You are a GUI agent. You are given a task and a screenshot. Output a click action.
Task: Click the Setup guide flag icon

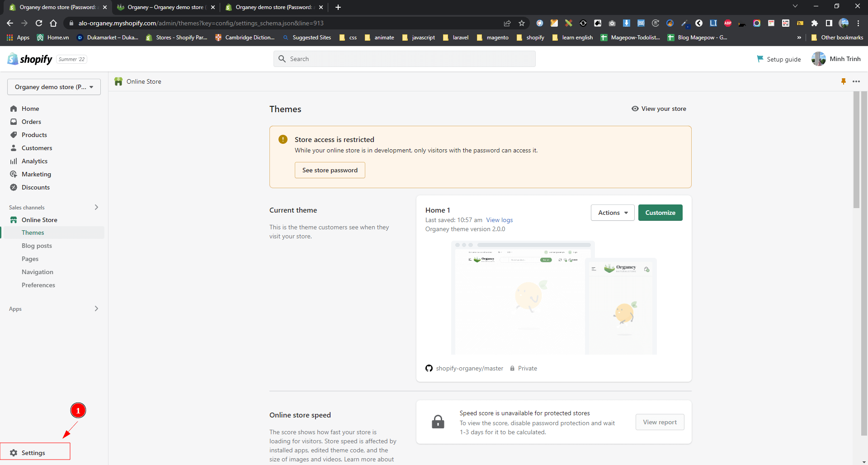760,59
